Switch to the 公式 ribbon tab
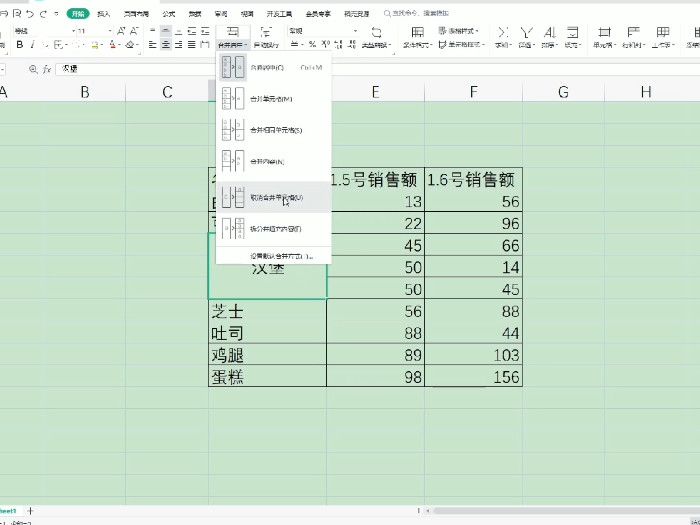The height and width of the screenshot is (525, 700). coord(169,14)
